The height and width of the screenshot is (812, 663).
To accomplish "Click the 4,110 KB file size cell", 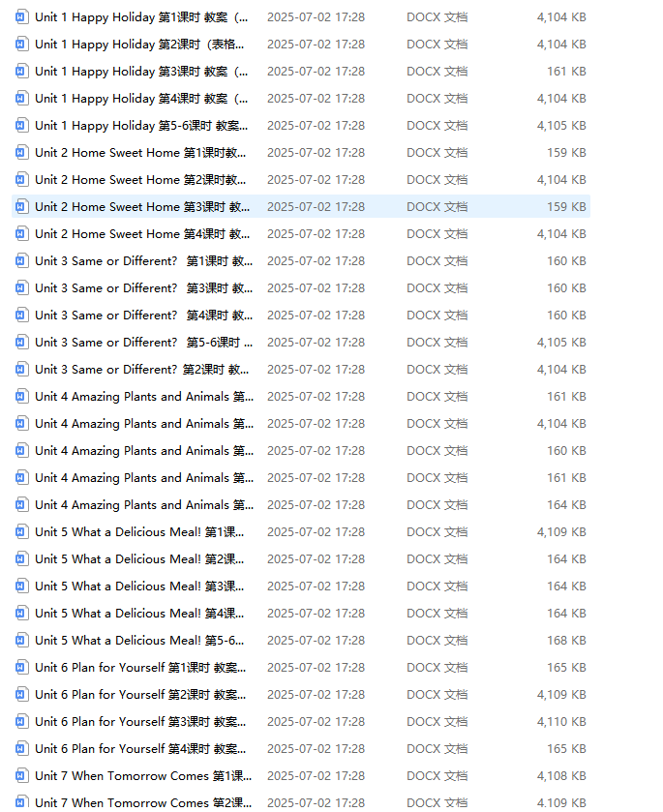I will [x=560, y=722].
